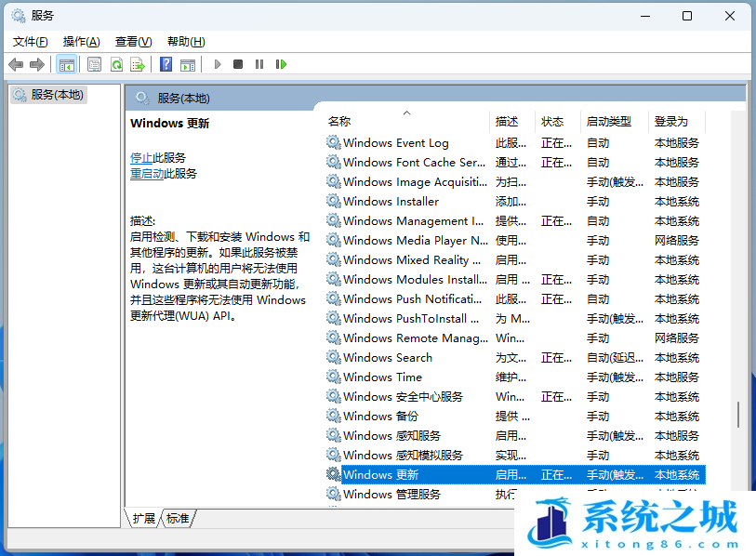The height and width of the screenshot is (556, 756).
Task: Start the service with the play icon
Action: point(218,64)
